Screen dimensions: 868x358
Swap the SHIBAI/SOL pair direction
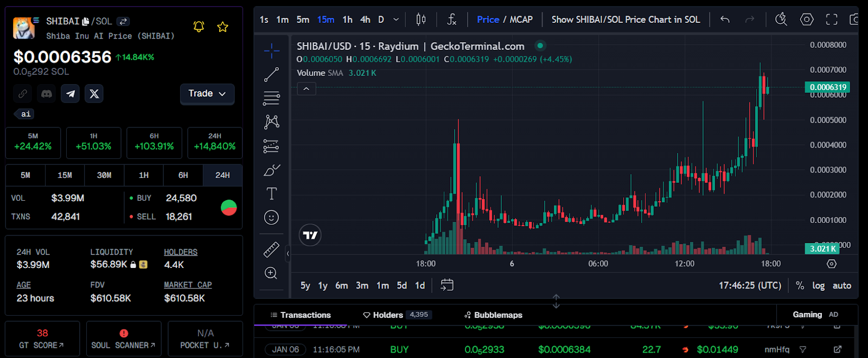[x=123, y=21]
